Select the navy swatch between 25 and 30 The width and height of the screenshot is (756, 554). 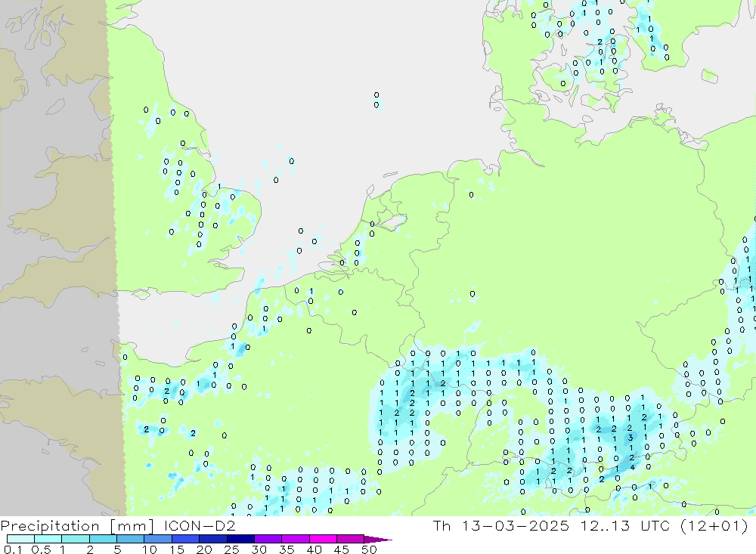point(240,539)
